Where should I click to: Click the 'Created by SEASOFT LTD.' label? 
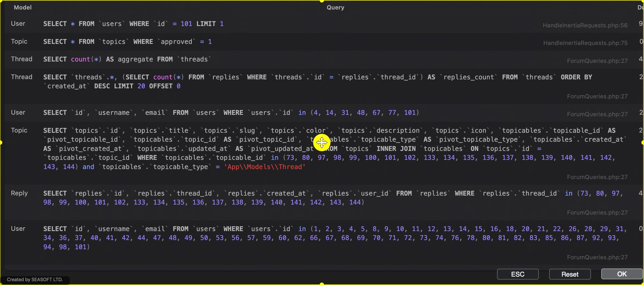(35, 280)
